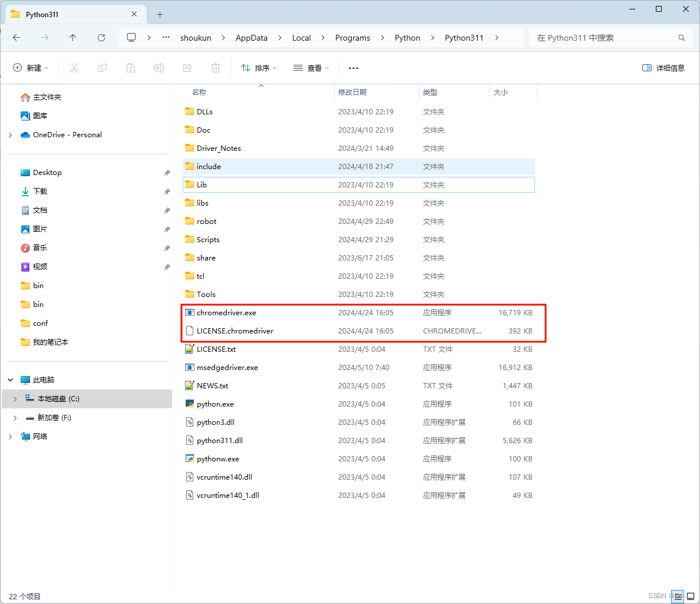Open the address bar ellipsis for hidden path
The image size is (700, 604).
coord(166,38)
